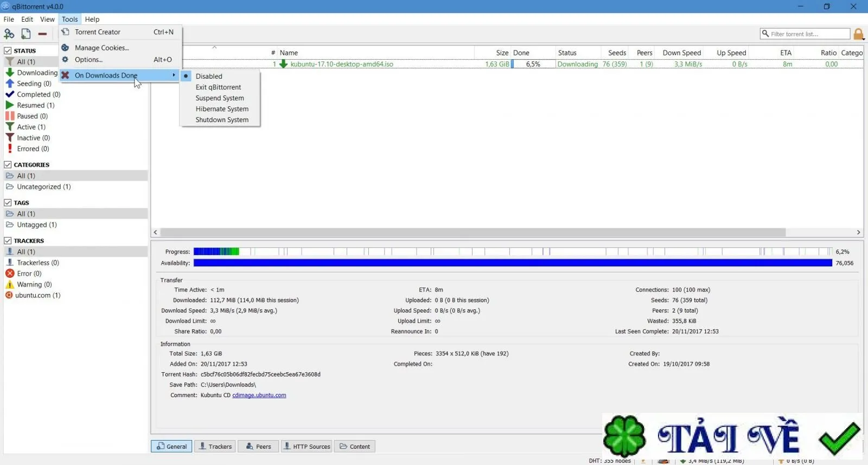Viewport: 868px width, 465px height.
Task: Open the Help menu
Action: click(x=92, y=19)
